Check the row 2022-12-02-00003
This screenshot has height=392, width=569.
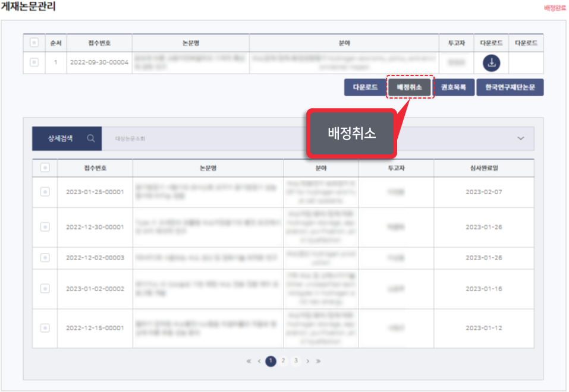pyautogui.click(x=45, y=257)
